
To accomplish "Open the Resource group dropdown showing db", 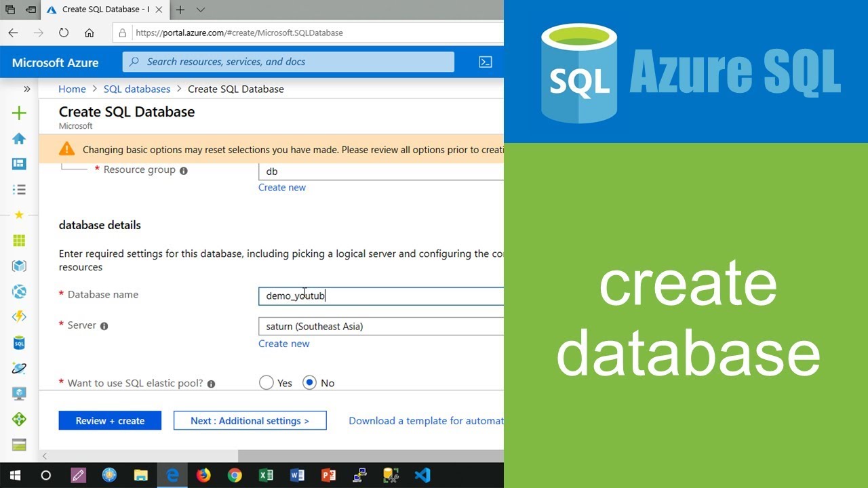I will point(381,171).
